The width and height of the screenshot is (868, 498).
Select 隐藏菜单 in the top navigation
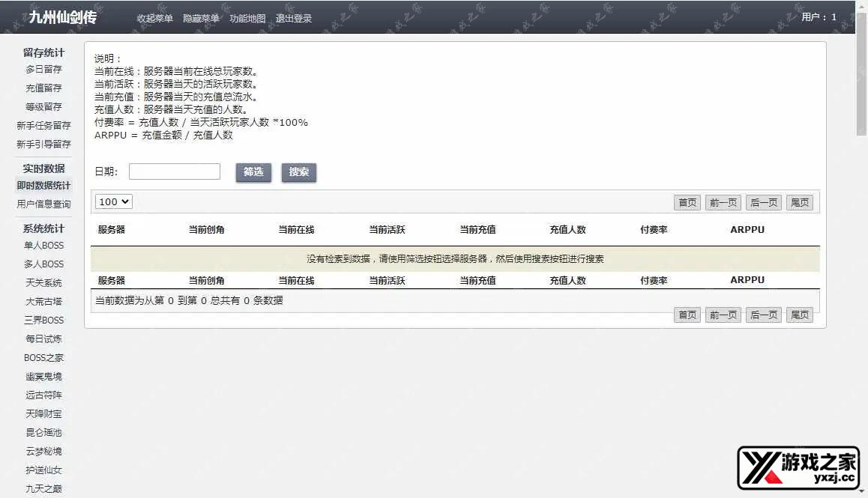201,19
